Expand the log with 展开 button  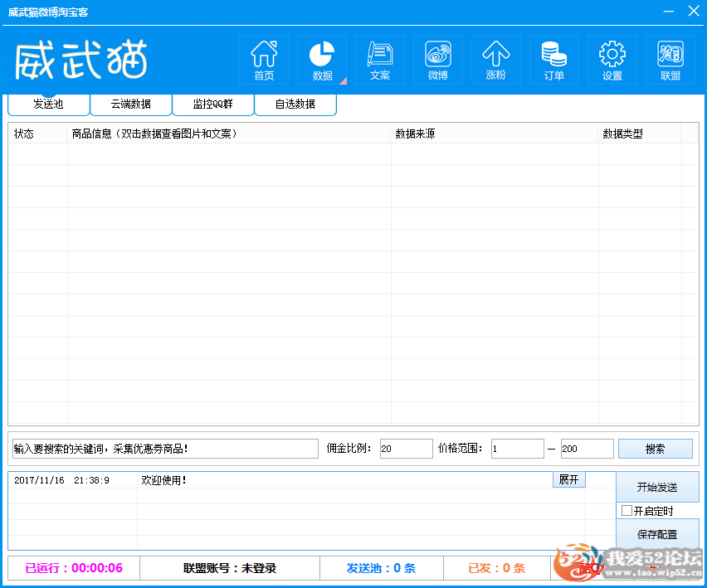[x=569, y=480]
